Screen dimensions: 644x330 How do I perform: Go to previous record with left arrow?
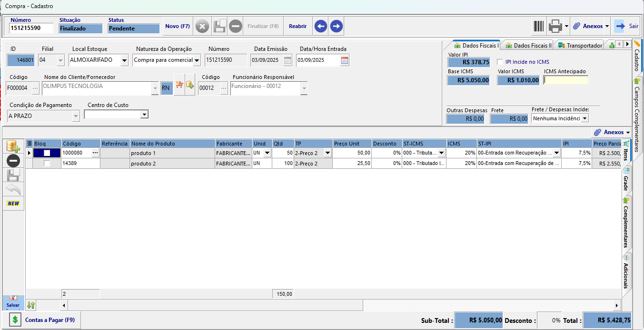pos(321,26)
